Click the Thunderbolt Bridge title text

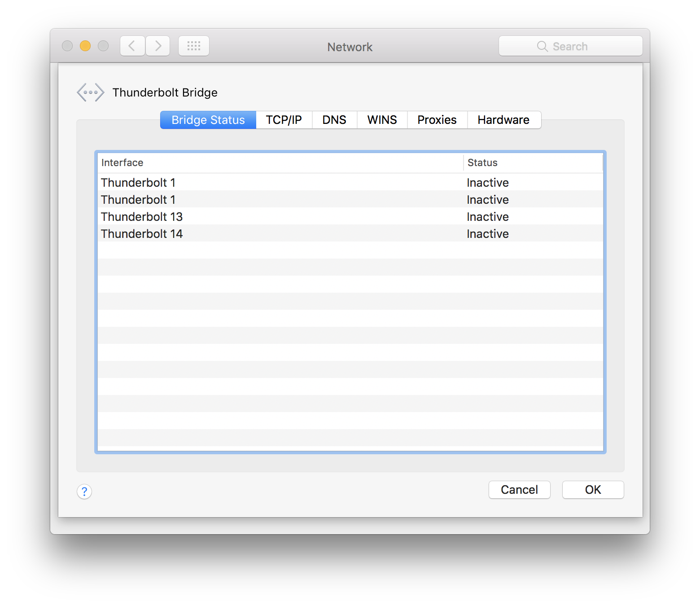pyautogui.click(x=165, y=92)
